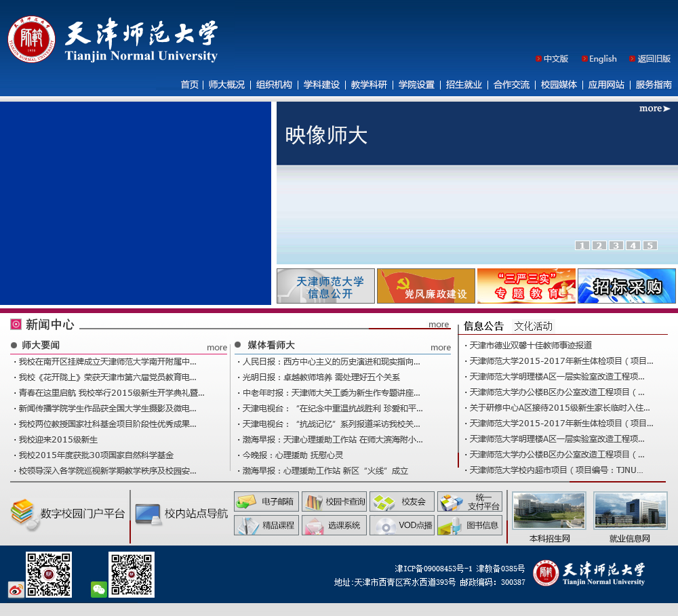678x616 pixels.
Task: Open the 选课系统 course selection button
Action: (334, 525)
